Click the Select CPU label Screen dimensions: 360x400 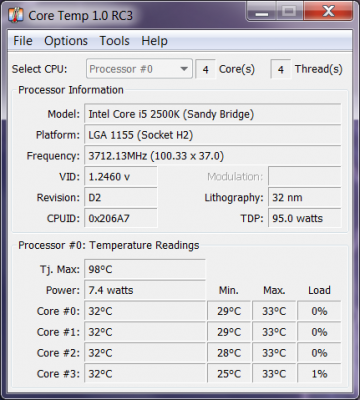[39, 69]
